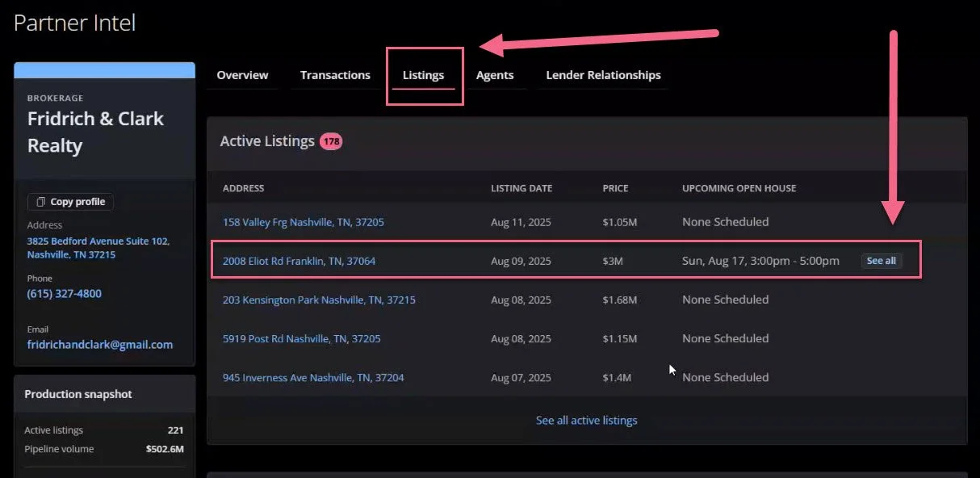Click the Fridrich & Clark Realty brokerage name
Viewport: 980px width, 478px height.
tap(95, 132)
